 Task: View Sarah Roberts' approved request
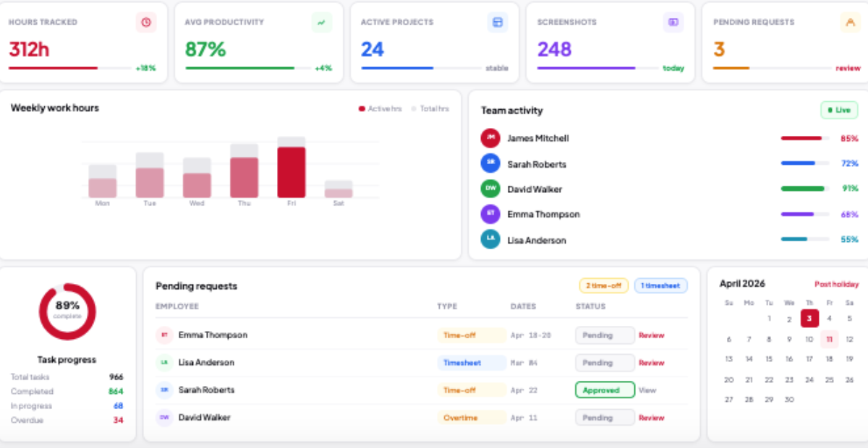pyautogui.click(x=647, y=390)
